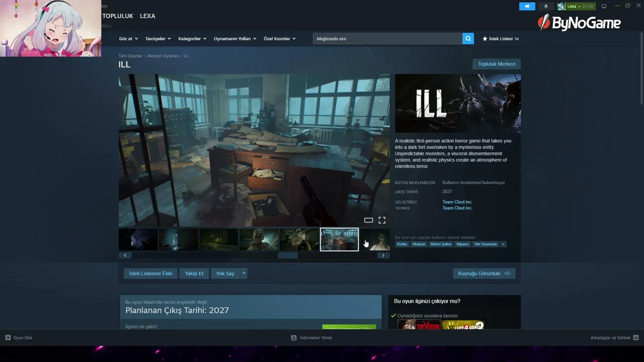
Task: Click the arrow icon on Kuyruğu Görüntüle
Action: 507,274
